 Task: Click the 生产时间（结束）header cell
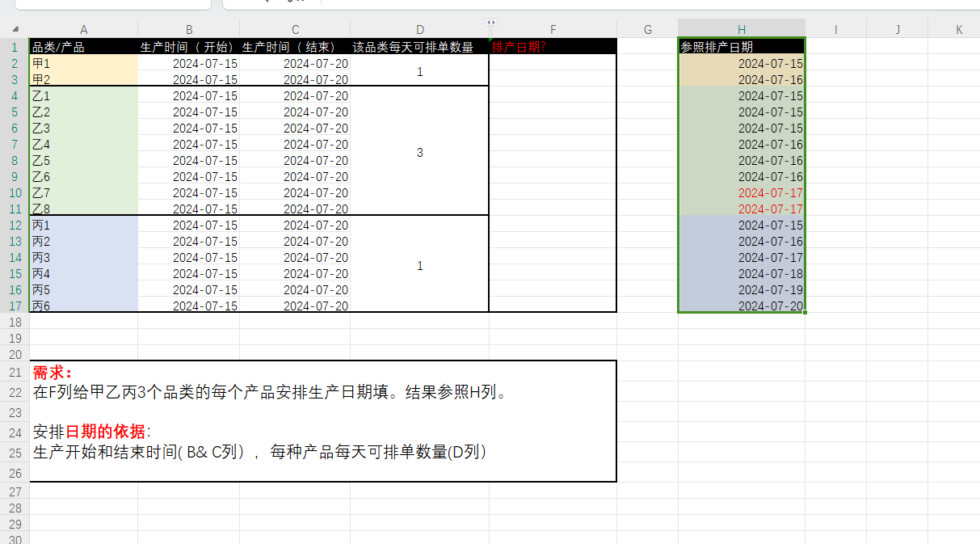coord(296,47)
